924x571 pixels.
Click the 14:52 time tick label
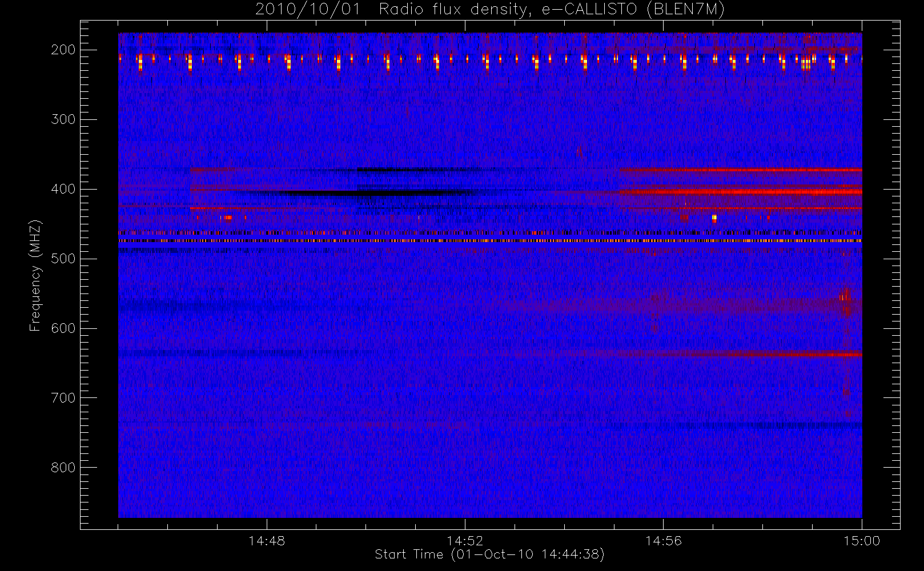[x=465, y=541]
